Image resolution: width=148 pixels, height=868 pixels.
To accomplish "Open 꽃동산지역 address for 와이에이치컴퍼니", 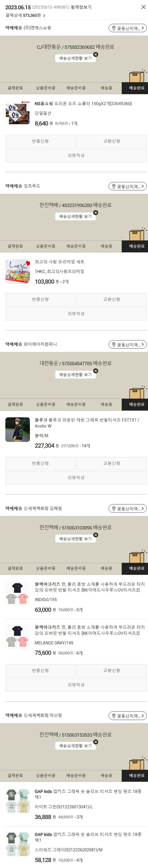I will 127,344.
